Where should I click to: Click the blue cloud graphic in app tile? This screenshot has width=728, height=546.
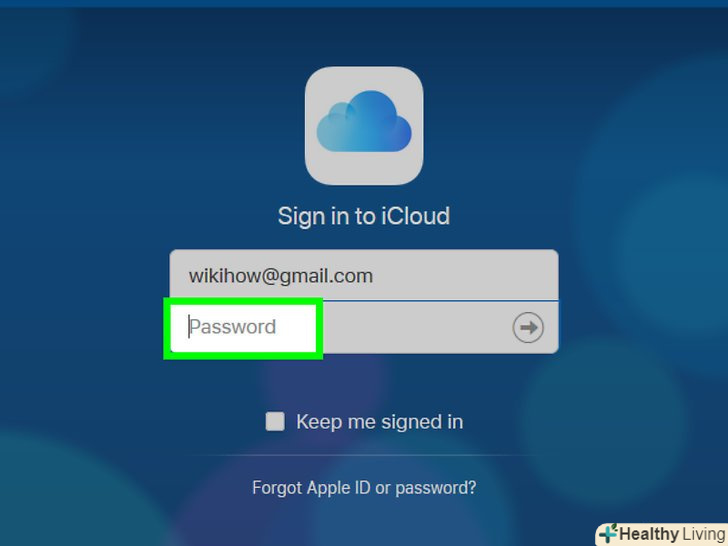pyautogui.click(x=364, y=122)
